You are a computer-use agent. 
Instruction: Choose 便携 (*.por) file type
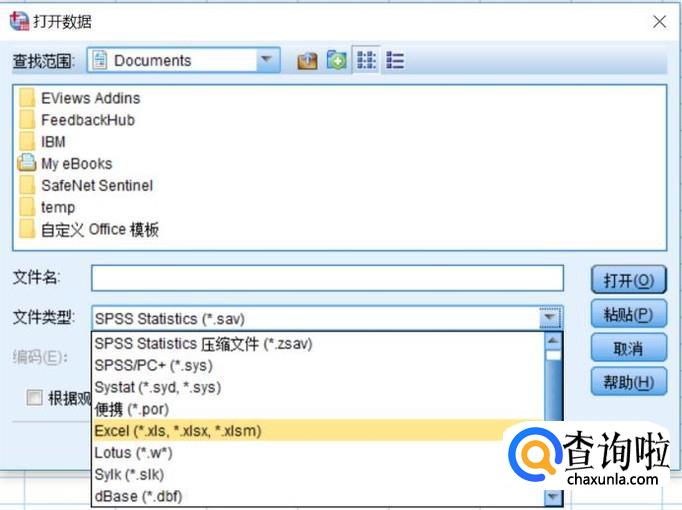click(318, 409)
